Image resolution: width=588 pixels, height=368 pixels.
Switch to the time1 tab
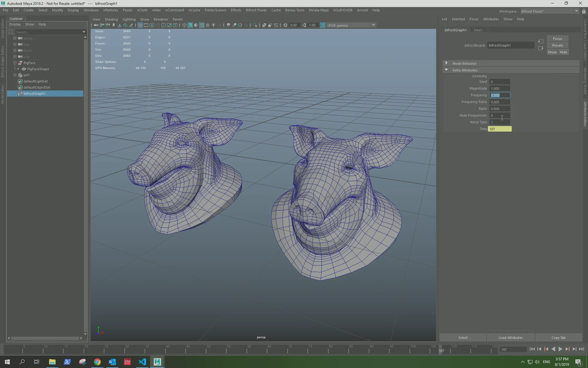point(478,30)
